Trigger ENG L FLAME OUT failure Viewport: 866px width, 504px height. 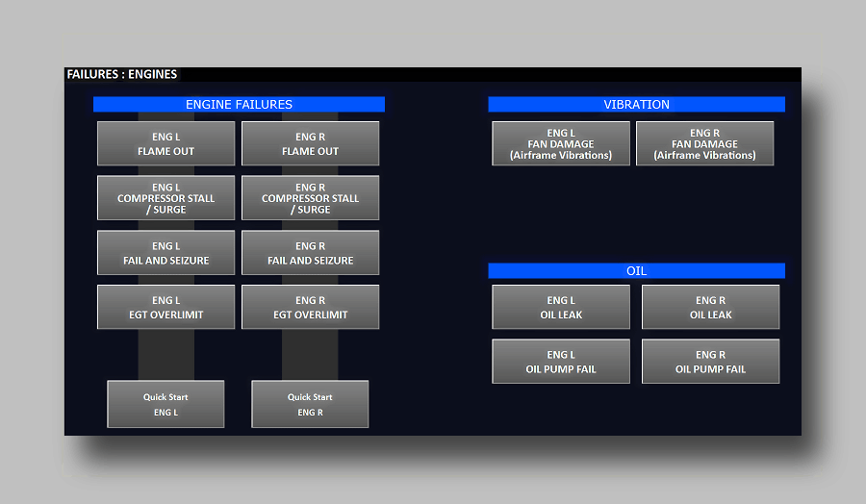[x=166, y=143]
